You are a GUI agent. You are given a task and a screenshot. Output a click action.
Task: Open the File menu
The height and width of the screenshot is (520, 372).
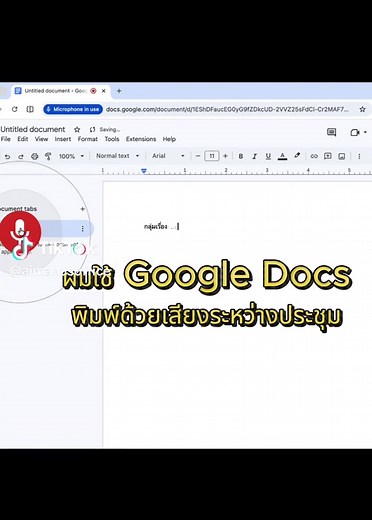coord(6,139)
